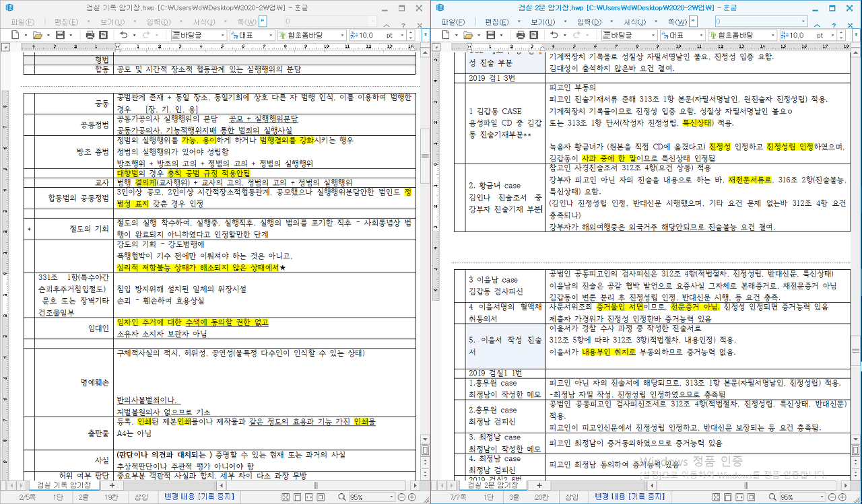Open the 파일 menu in left window
Image resolution: width=862 pixels, height=504 pixels.
(x=22, y=22)
